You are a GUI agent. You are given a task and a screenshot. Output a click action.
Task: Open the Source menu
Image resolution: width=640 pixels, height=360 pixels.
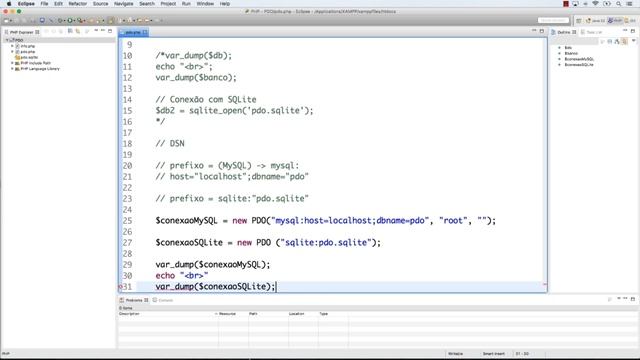100,4
